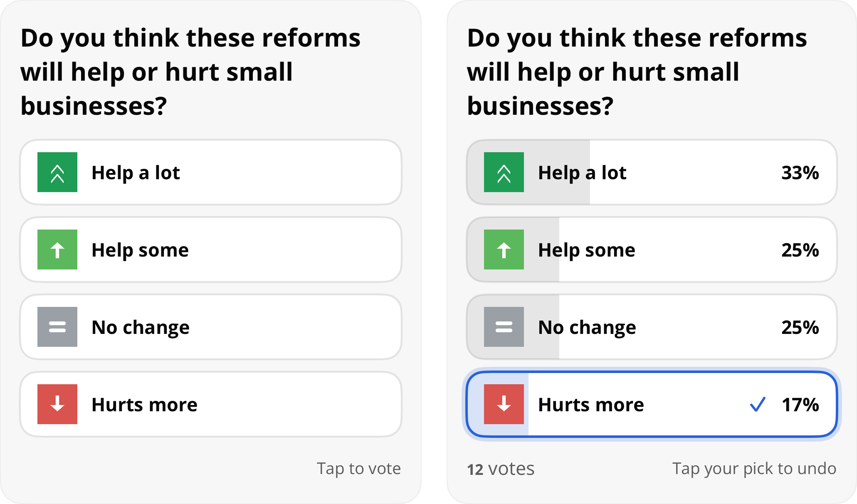Vote 'Help a lot' in the unvoted poll
This screenshot has width=857, height=504.
coord(211,172)
